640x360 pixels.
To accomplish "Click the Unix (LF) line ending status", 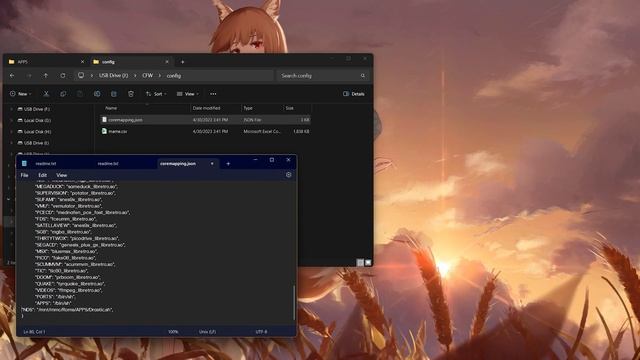I will pos(207,332).
